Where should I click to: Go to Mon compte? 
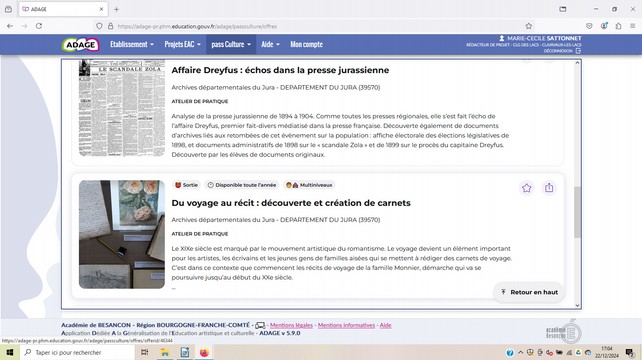pos(306,44)
